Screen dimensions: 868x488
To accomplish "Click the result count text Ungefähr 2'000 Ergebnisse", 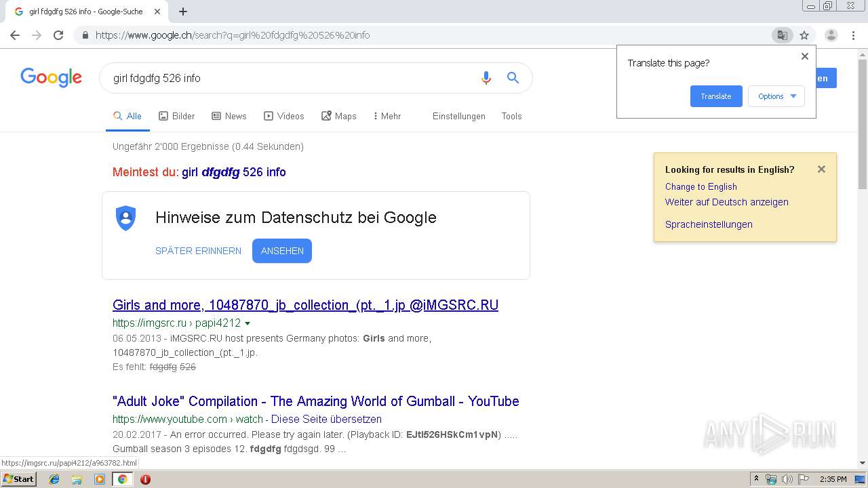I will point(208,146).
